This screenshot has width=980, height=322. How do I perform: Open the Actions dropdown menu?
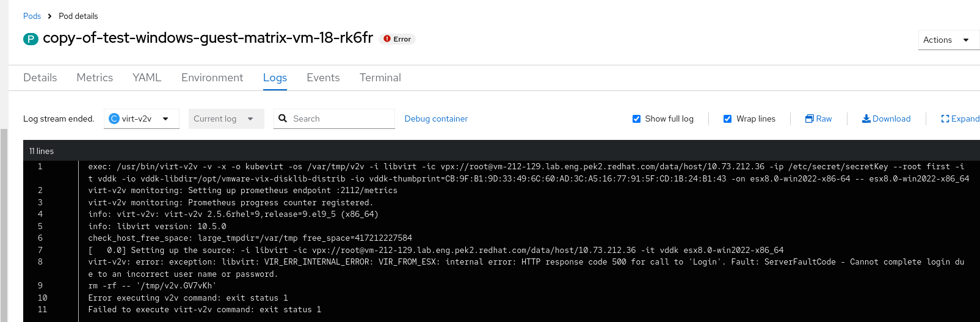(947, 40)
